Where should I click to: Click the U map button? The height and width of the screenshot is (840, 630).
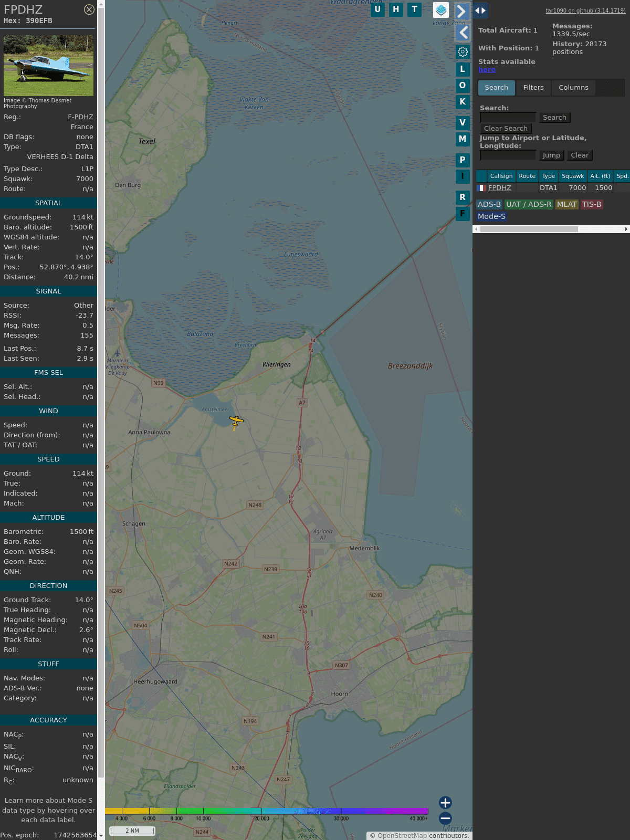coord(377,9)
